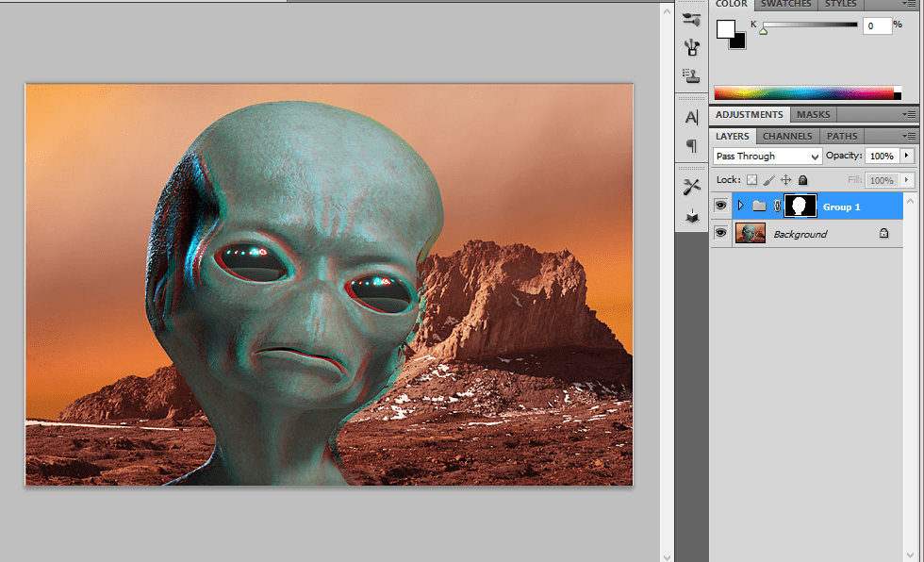Select the Adjustments tab
The height and width of the screenshot is (562, 924).
[749, 114]
